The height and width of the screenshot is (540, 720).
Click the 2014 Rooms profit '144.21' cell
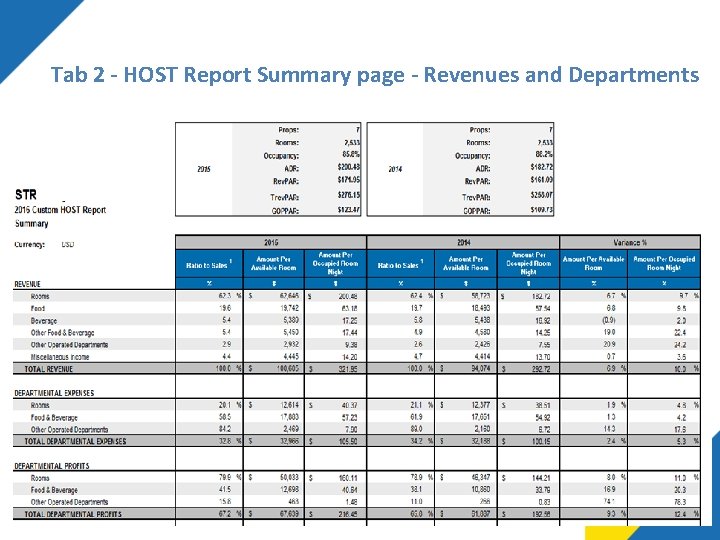click(x=541, y=478)
